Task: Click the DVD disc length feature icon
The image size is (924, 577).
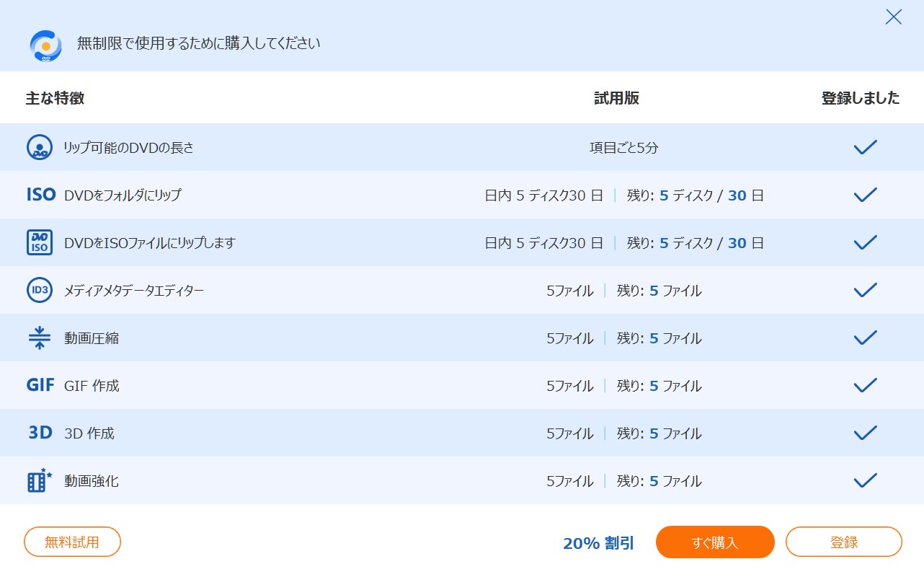Action: click(40, 147)
